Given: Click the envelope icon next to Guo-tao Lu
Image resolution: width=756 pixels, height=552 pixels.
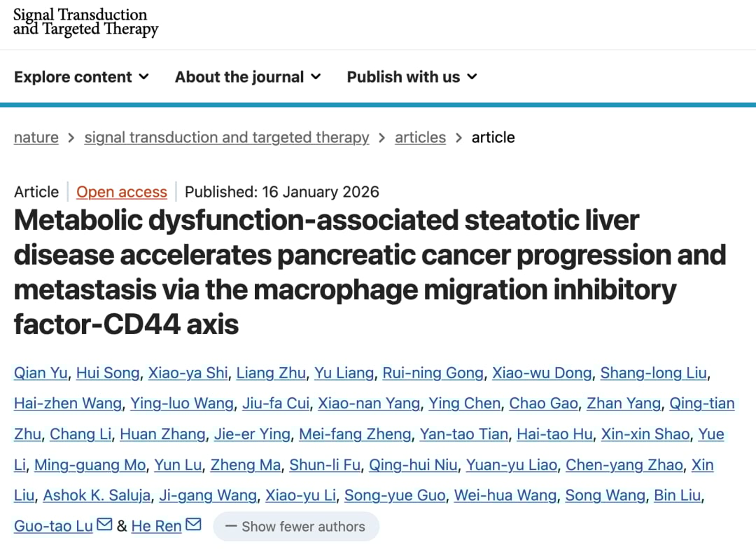Looking at the screenshot, I should click(x=104, y=525).
